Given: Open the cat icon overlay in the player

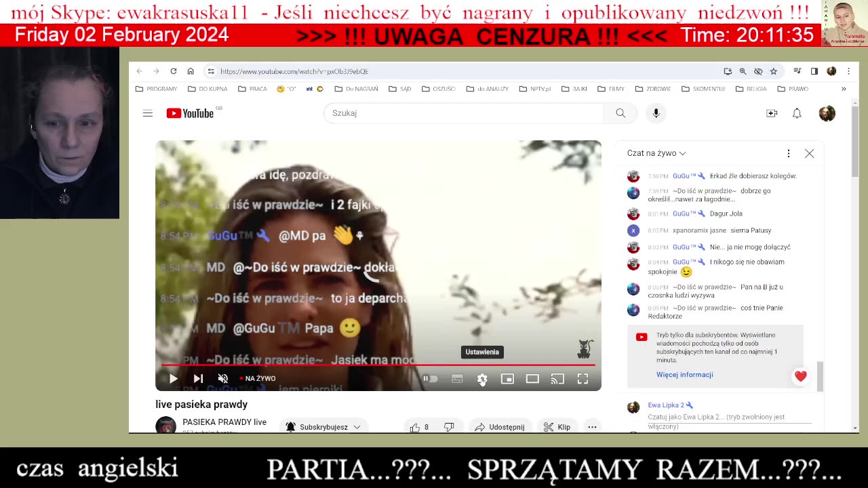Looking at the screenshot, I should 585,349.
